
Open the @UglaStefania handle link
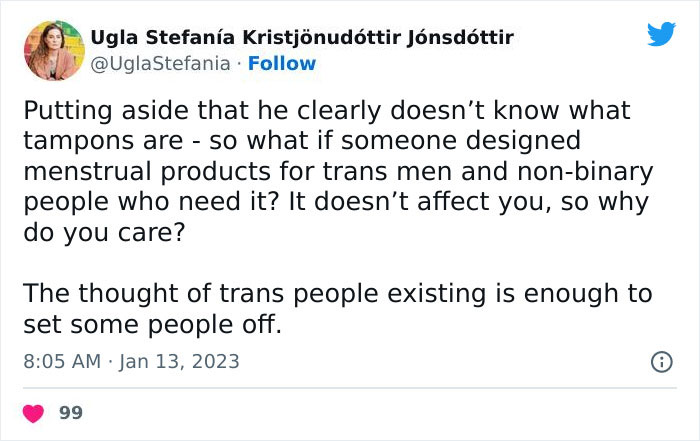(161, 64)
